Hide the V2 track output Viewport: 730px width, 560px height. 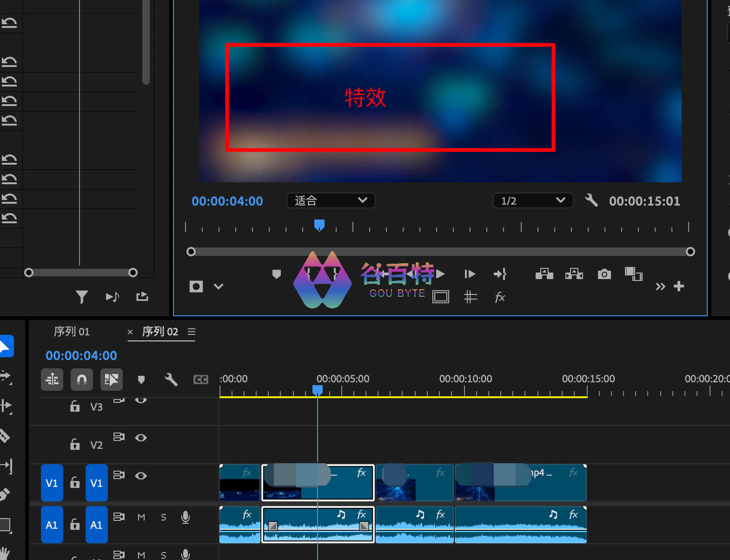click(141, 438)
